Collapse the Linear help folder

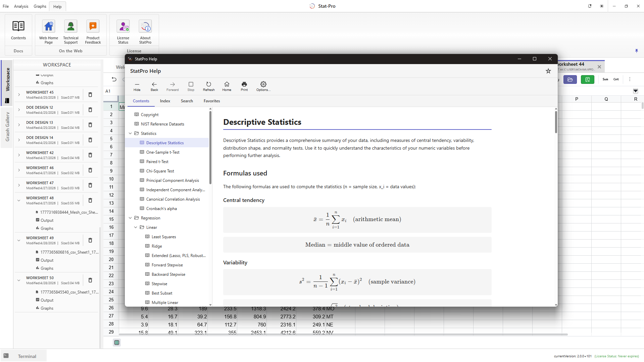tap(136, 227)
